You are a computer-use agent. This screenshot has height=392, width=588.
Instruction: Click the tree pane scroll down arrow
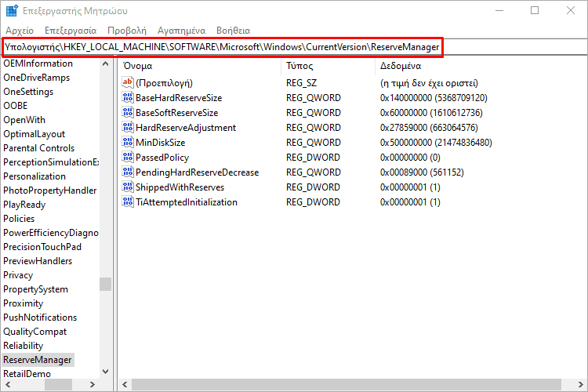point(105,372)
